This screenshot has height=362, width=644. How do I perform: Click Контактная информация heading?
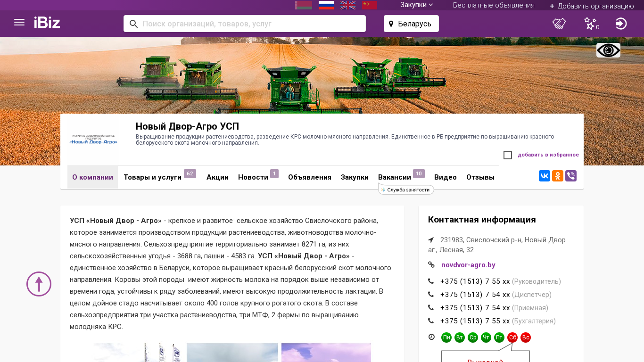point(482,220)
